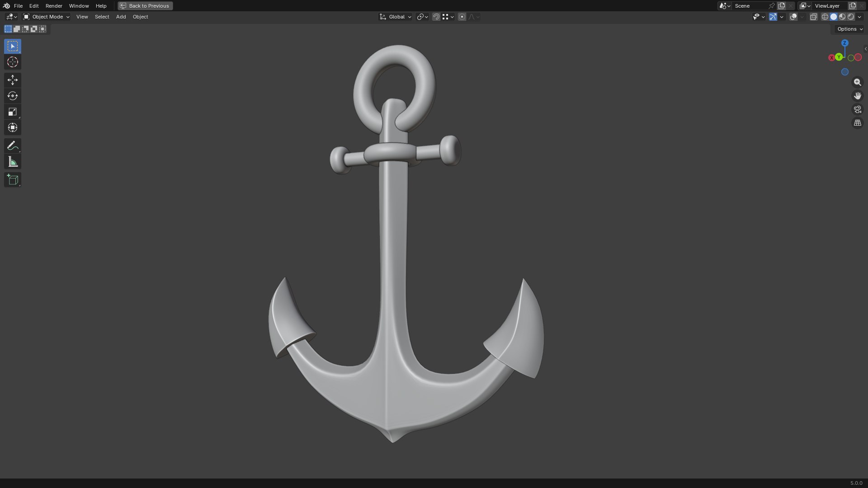Expand the sidebar with arrow
This screenshot has height=488, width=868.
pyautogui.click(x=865, y=49)
